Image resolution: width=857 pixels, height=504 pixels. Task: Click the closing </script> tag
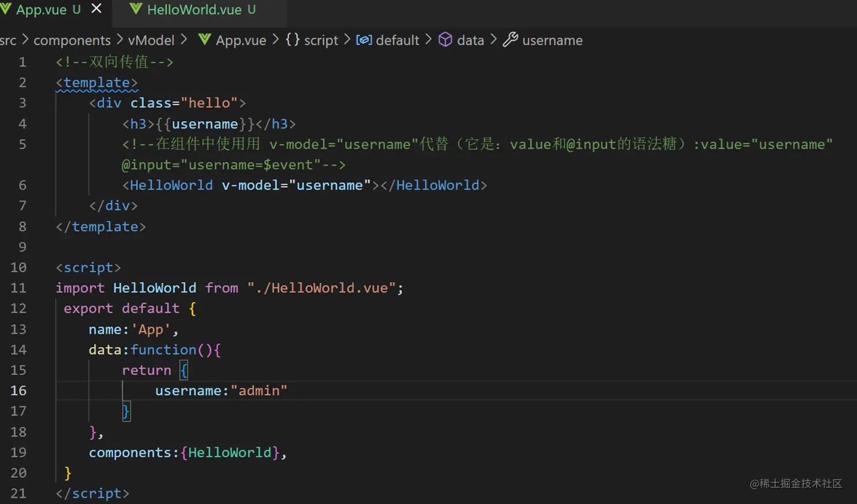(92, 494)
